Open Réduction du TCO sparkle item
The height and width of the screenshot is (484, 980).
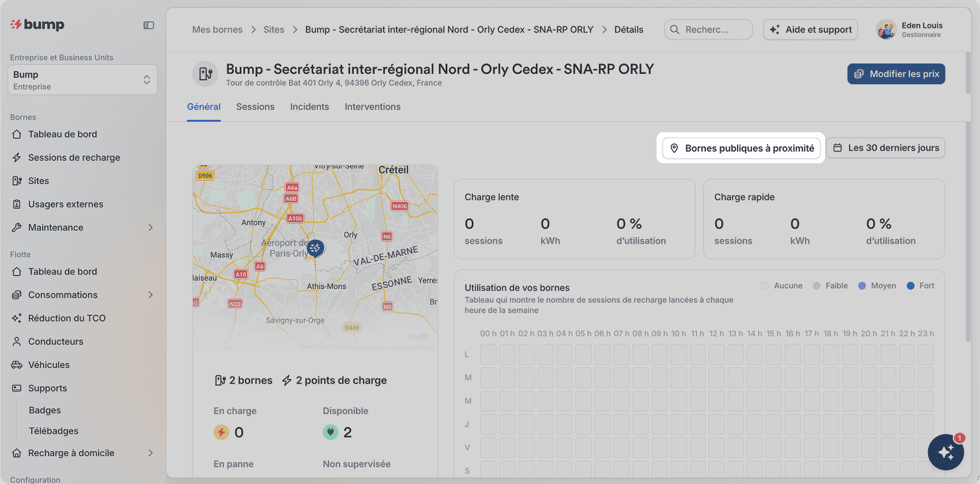click(83, 318)
